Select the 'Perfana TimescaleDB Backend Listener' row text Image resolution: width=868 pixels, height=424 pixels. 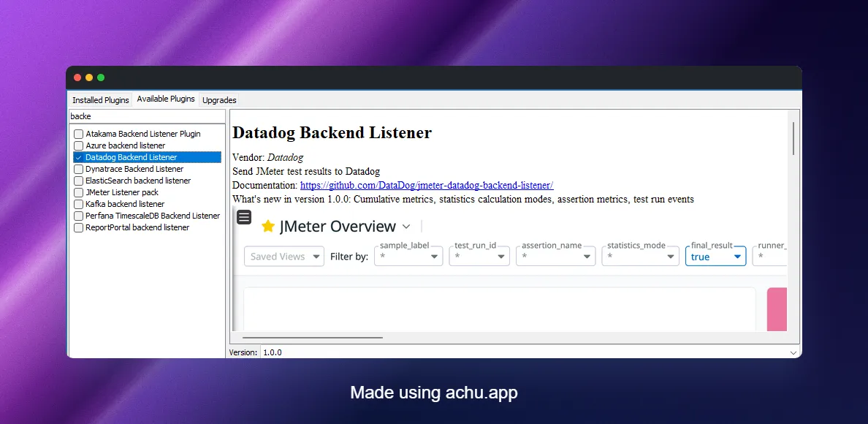pos(153,216)
